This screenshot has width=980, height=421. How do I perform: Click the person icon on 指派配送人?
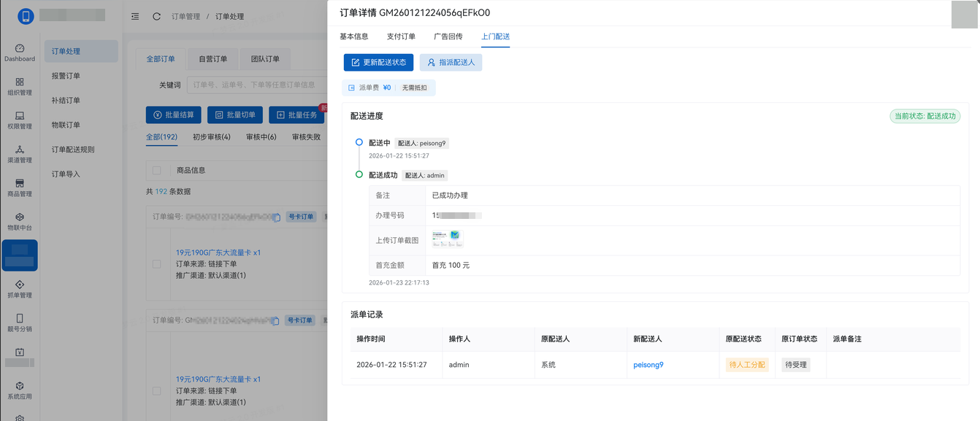pyautogui.click(x=432, y=63)
